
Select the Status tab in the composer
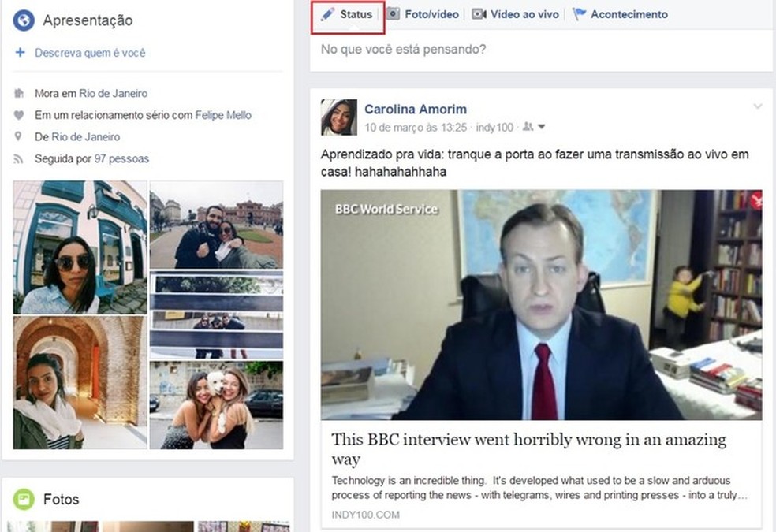click(x=348, y=15)
